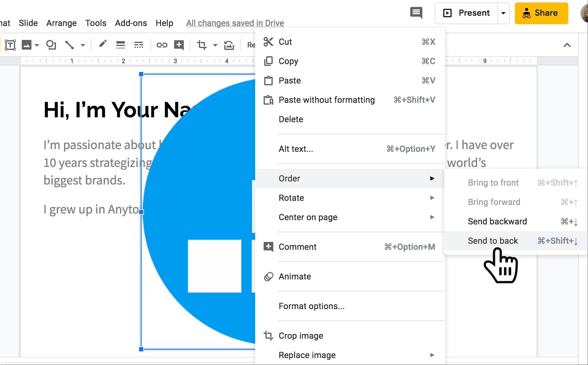Select the Line tool

coord(70,45)
